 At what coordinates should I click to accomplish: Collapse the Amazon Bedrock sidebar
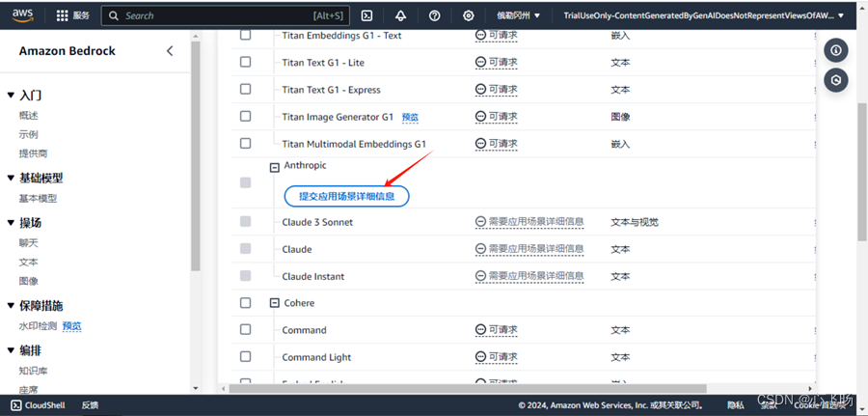170,51
